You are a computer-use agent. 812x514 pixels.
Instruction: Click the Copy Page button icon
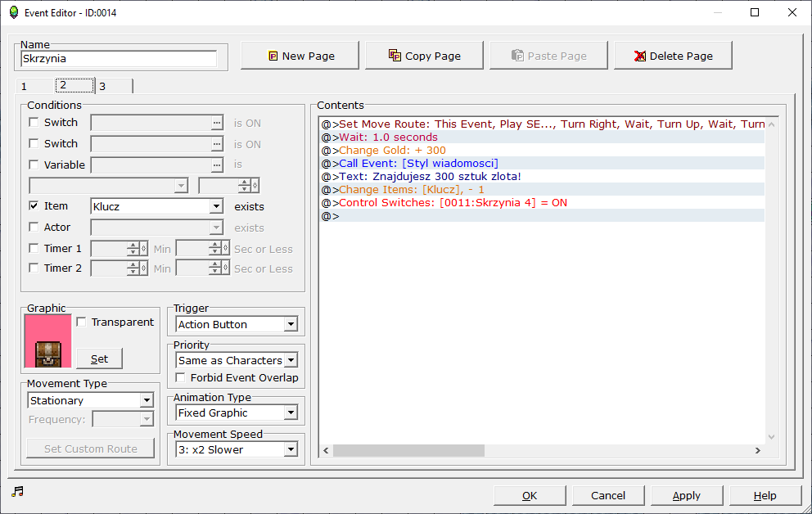coord(395,56)
